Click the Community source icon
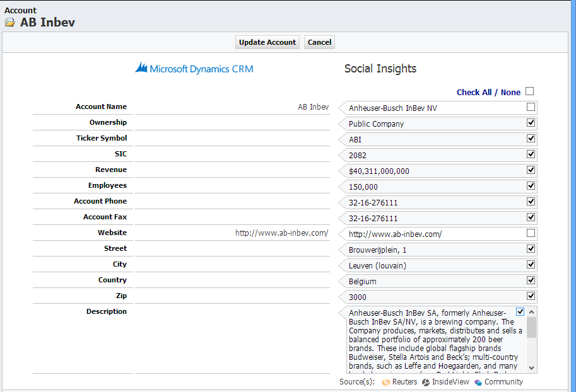This screenshot has height=392, width=576. click(478, 382)
